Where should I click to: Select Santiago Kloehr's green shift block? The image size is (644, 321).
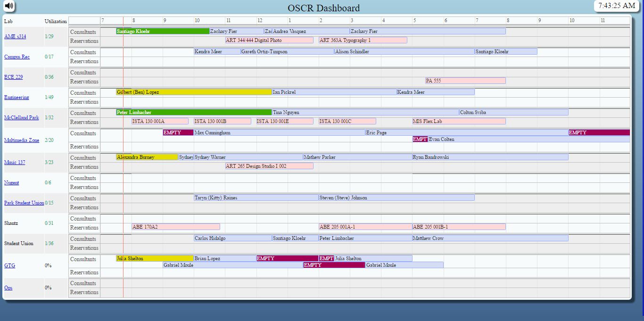tap(162, 31)
